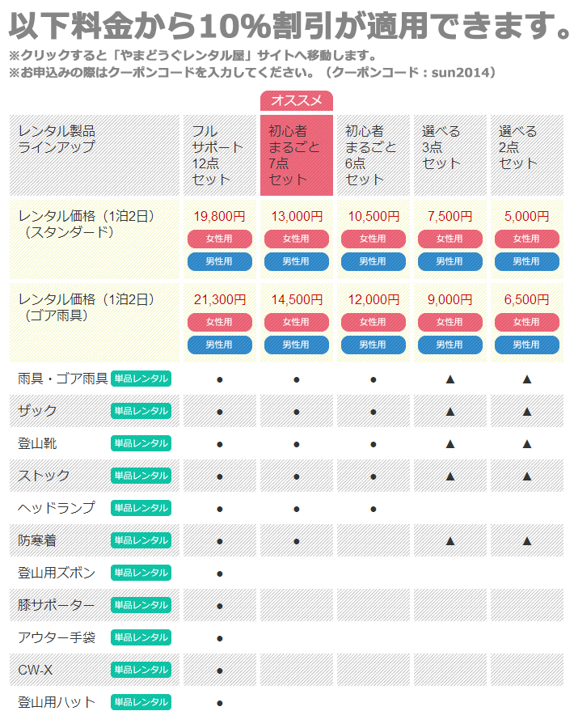Click the 6,500円 price

tap(526, 300)
